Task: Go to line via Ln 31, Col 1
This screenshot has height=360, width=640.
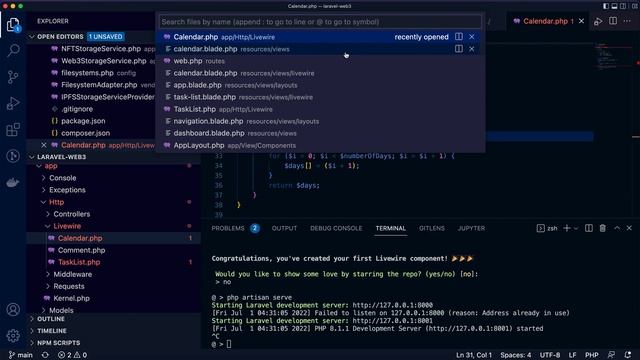Action: (x=474, y=355)
